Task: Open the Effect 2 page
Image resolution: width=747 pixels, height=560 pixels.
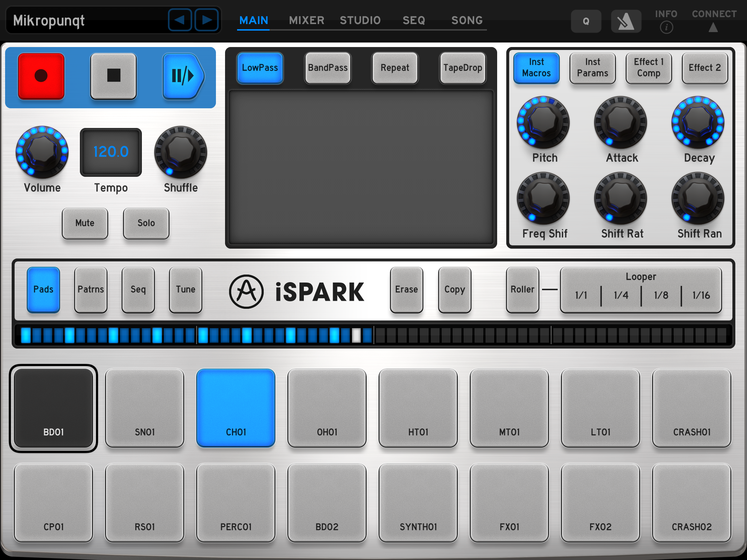Action: coord(705,68)
